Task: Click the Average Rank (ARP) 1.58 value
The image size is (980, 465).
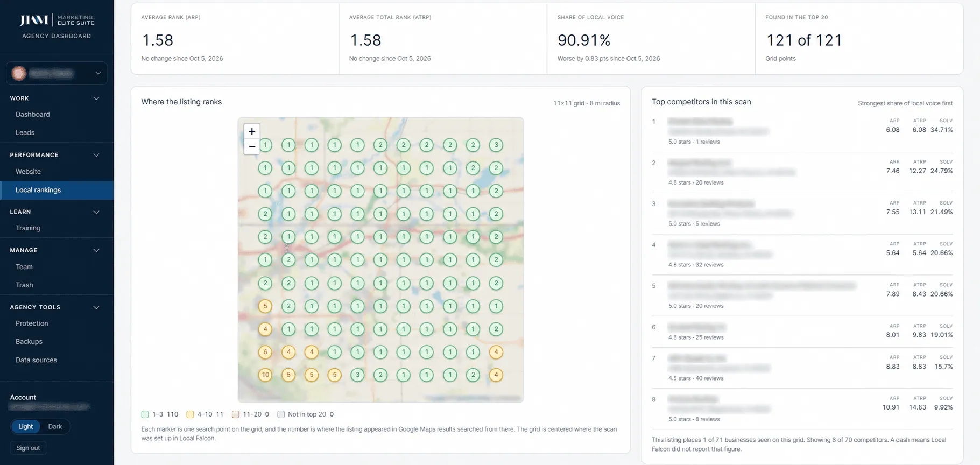Action: 158,40
